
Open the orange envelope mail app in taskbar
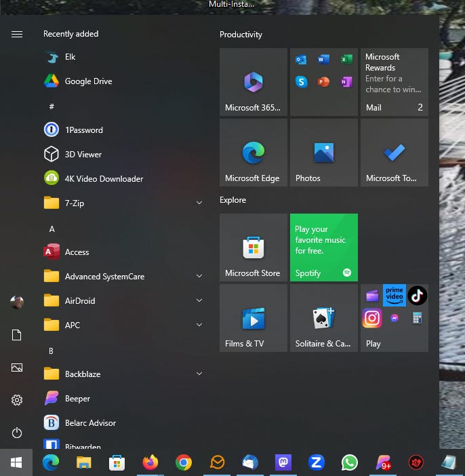(218, 462)
